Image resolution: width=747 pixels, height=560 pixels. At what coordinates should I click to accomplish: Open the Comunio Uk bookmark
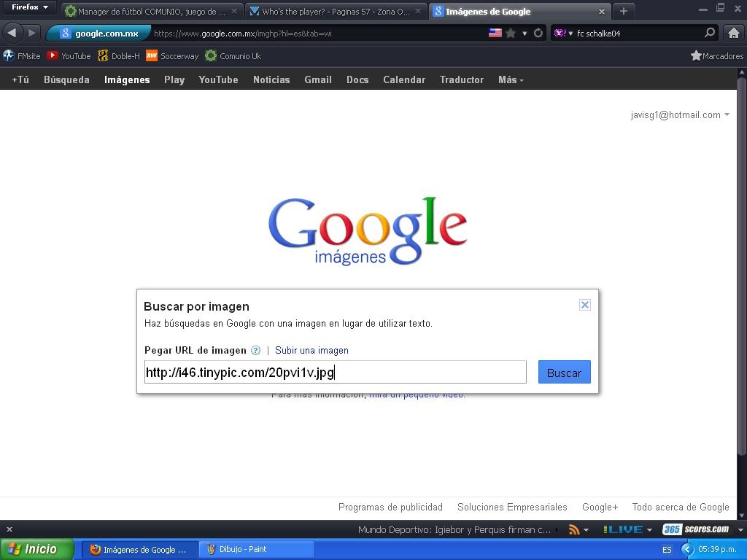point(233,56)
